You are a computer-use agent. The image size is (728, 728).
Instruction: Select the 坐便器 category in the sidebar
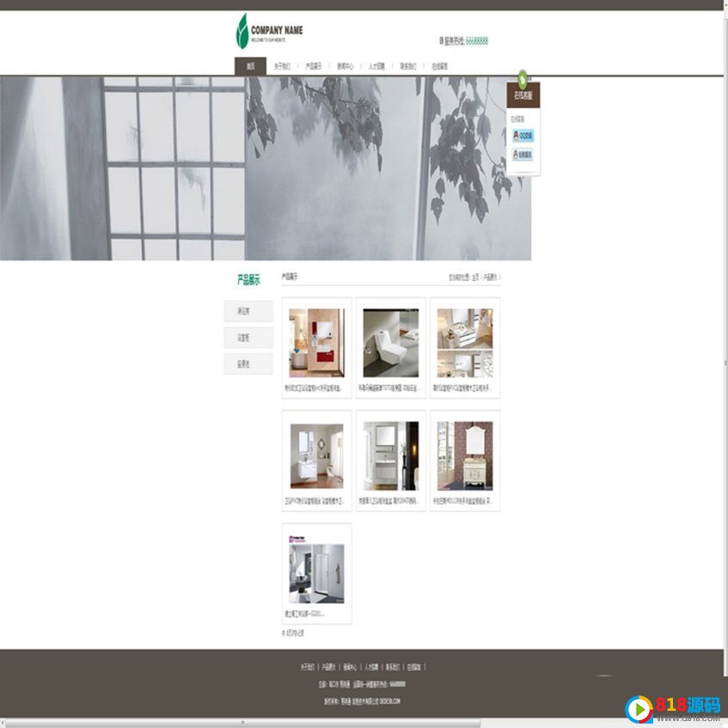tap(248, 364)
